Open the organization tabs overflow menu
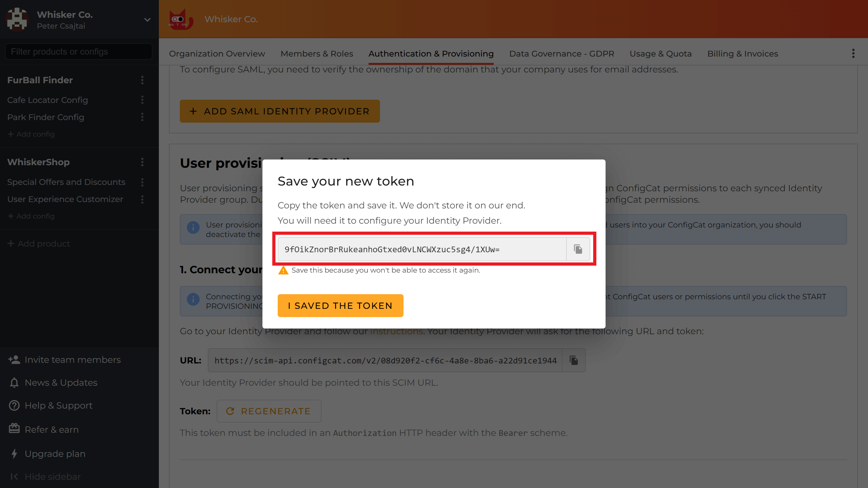Image resolution: width=868 pixels, height=488 pixels. (x=853, y=54)
